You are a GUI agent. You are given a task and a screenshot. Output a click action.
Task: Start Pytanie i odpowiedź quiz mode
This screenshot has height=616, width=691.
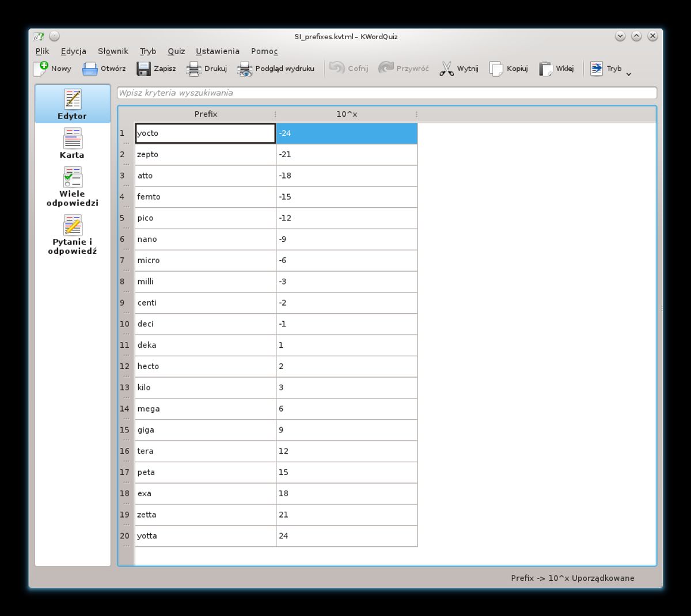[x=73, y=235]
